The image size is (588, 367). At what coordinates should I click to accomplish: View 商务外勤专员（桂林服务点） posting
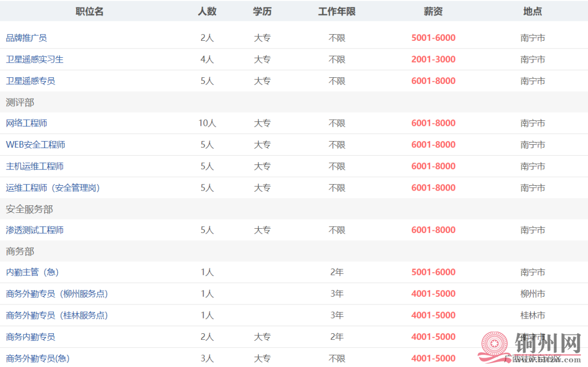coord(57,315)
